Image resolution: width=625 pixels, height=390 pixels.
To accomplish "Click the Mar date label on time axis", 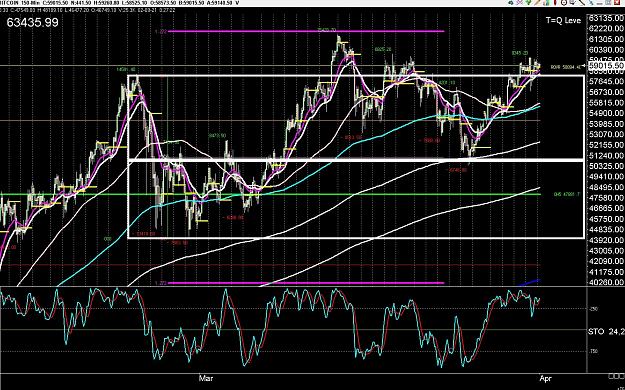I will point(205,378).
